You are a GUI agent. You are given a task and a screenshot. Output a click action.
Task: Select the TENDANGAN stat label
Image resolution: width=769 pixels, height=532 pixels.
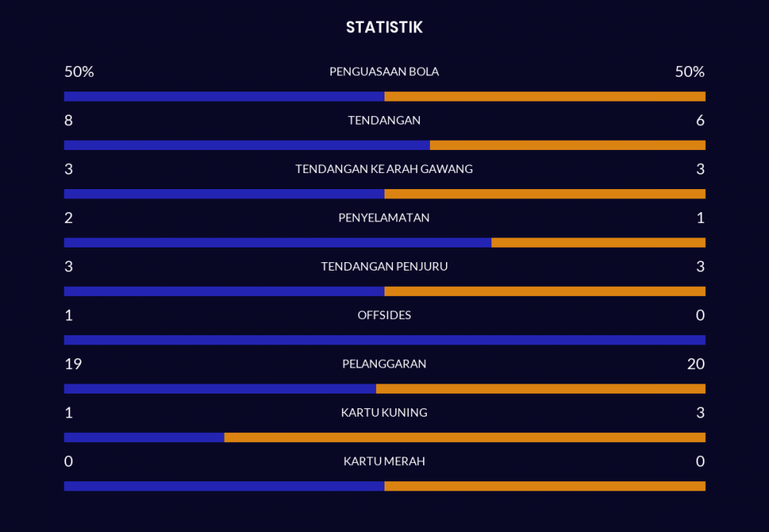pos(384,120)
